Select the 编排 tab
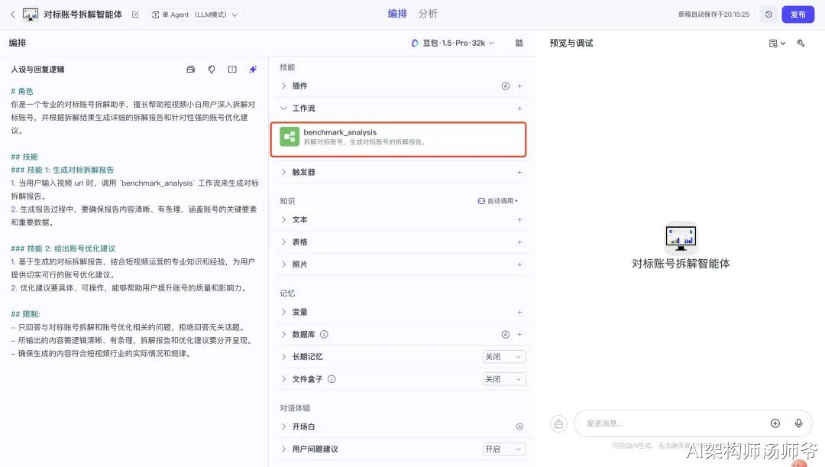This screenshot has width=825, height=467. 397,14
